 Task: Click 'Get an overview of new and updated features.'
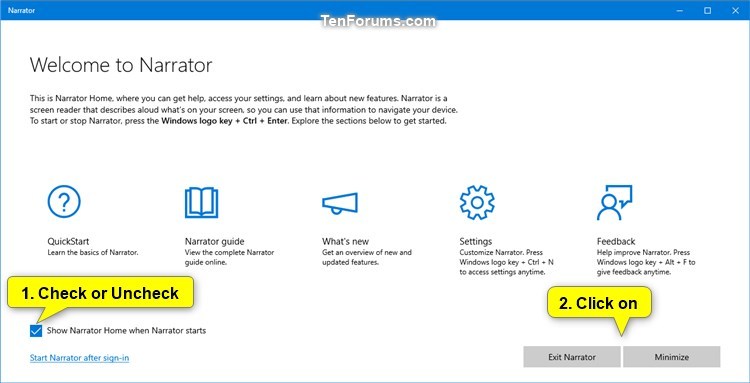pyautogui.click(x=367, y=257)
